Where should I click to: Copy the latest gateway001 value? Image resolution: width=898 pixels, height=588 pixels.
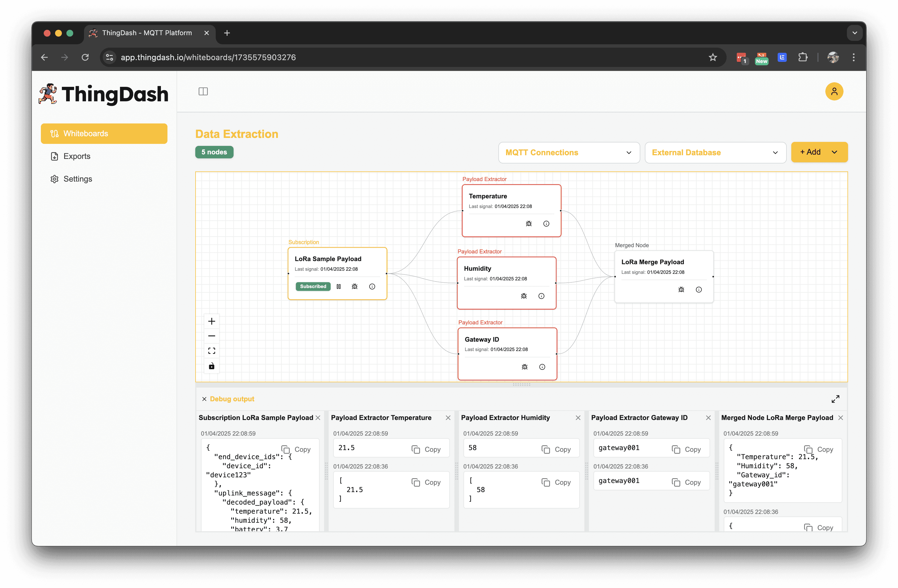(686, 450)
